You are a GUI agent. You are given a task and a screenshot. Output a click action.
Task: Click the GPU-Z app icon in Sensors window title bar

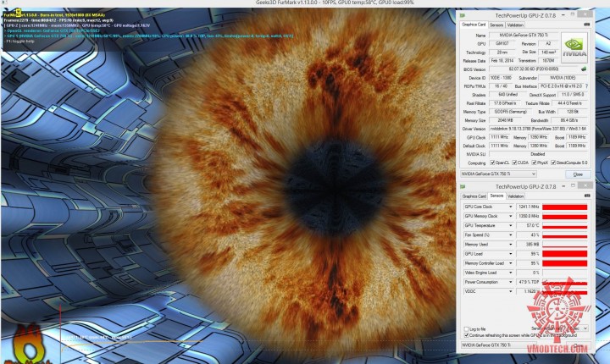pyautogui.click(x=463, y=187)
